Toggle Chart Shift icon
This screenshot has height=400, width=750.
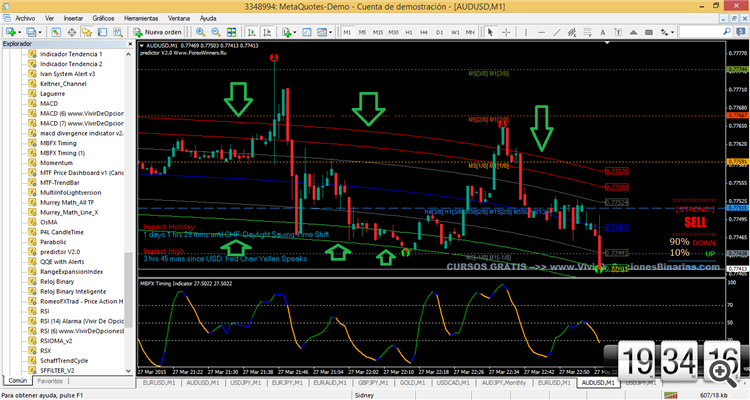(x=267, y=32)
